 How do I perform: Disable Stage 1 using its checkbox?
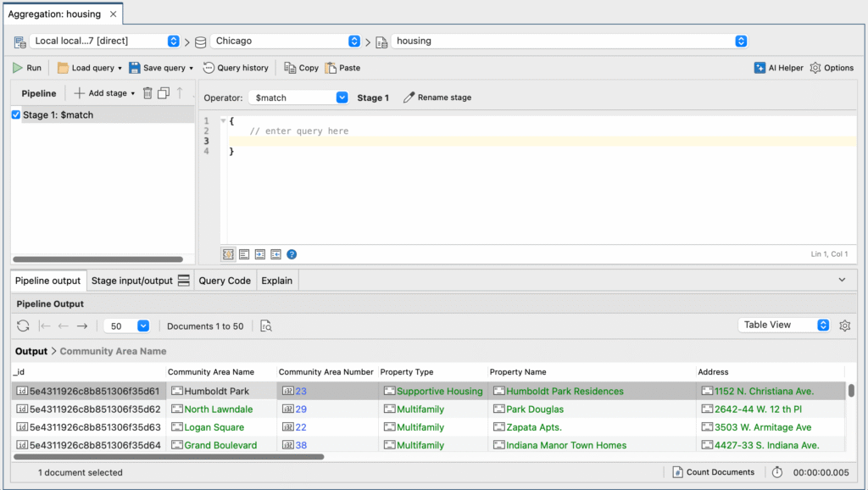coord(14,114)
